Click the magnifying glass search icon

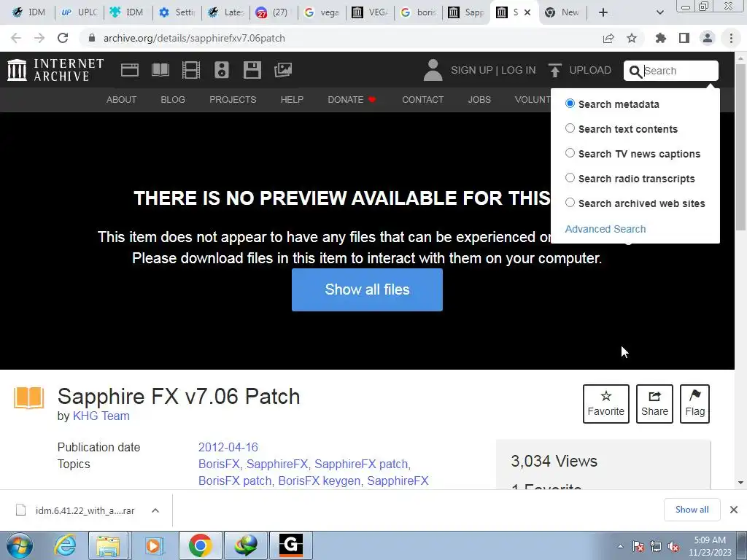coord(635,71)
